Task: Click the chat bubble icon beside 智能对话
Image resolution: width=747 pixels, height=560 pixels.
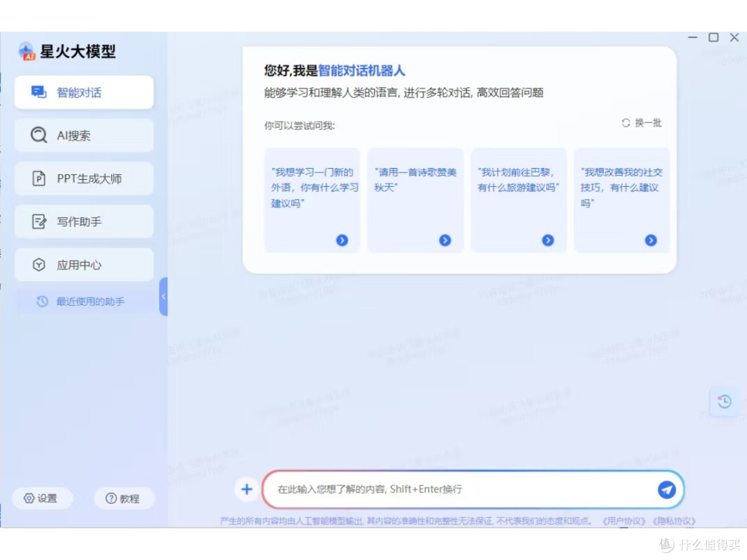Action: pyautogui.click(x=39, y=92)
